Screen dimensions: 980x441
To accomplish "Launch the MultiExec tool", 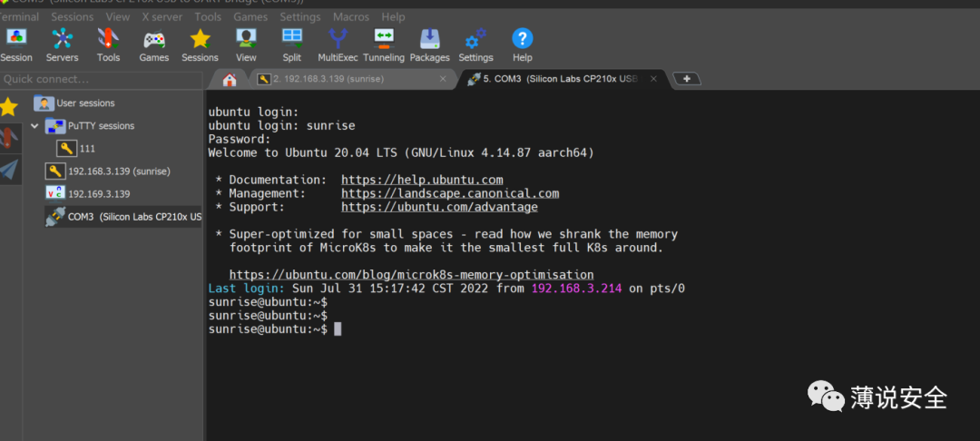I will 338,44.
